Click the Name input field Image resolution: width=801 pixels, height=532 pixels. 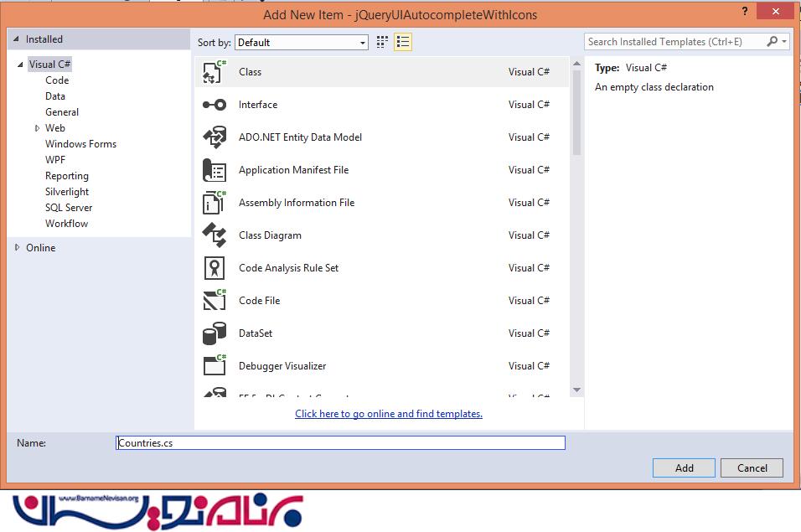click(340, 443)
